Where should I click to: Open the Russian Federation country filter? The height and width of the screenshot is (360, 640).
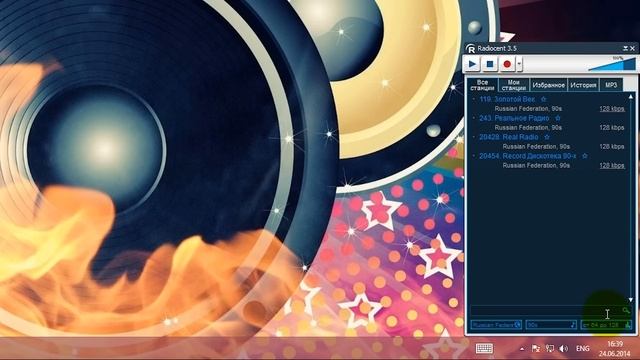(496, 325)
